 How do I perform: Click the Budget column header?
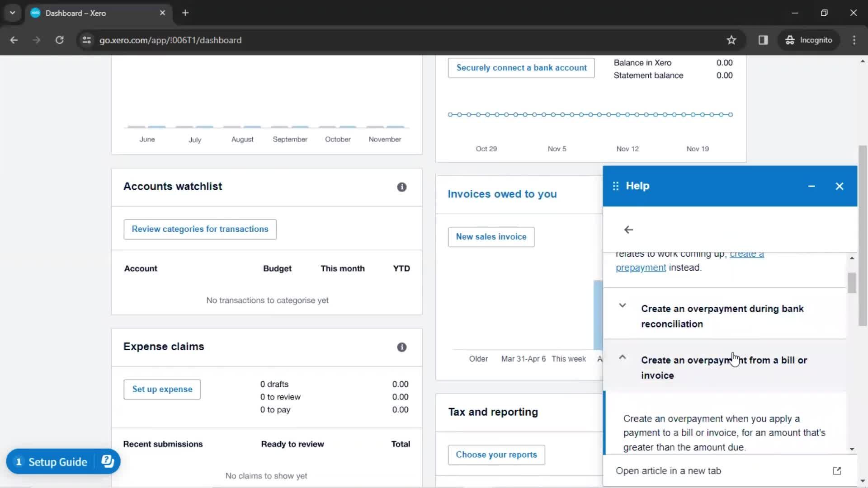(277, 268)
